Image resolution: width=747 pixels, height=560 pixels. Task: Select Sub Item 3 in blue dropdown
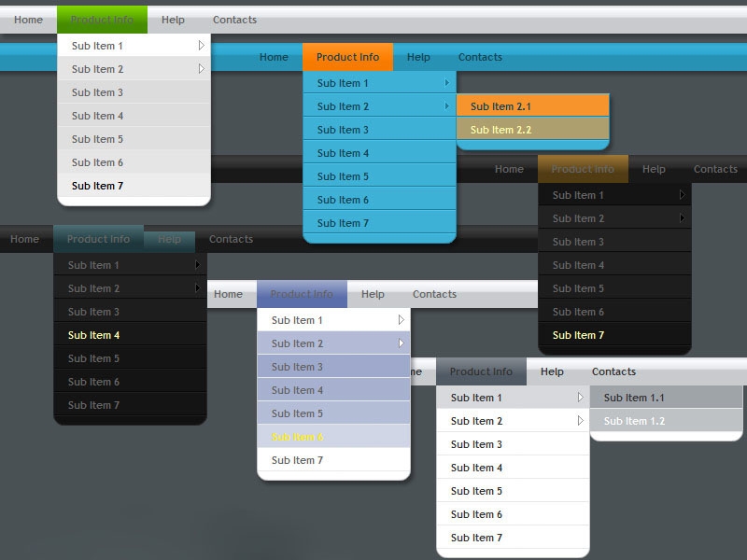point(379,130)
